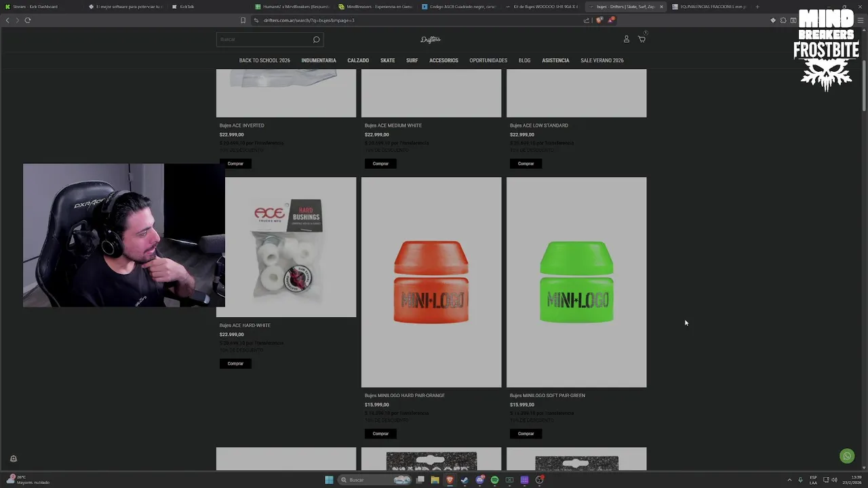Open Discord from taskbar
This screenshot has height=488, width=868.
coord(480,480)
